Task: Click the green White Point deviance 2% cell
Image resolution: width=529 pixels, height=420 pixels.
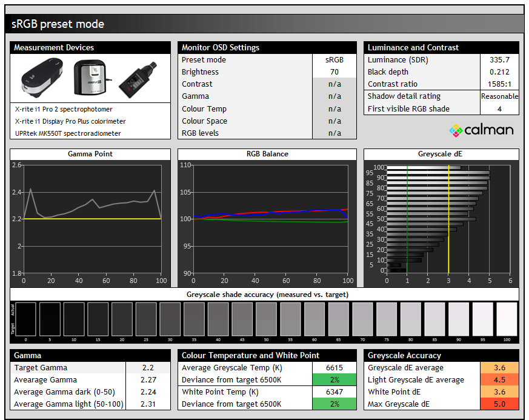Action: [x=334, y=404]
